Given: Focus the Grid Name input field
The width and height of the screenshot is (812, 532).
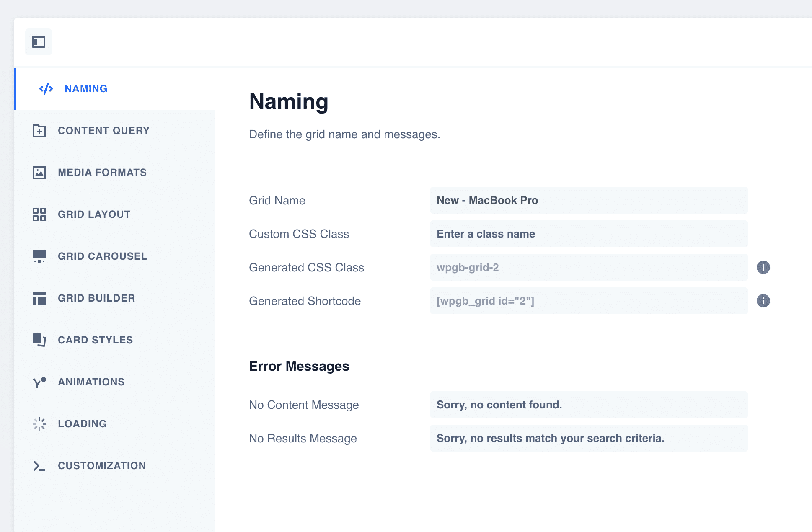Looking at the screenshot, I should [x=589, y=200].
